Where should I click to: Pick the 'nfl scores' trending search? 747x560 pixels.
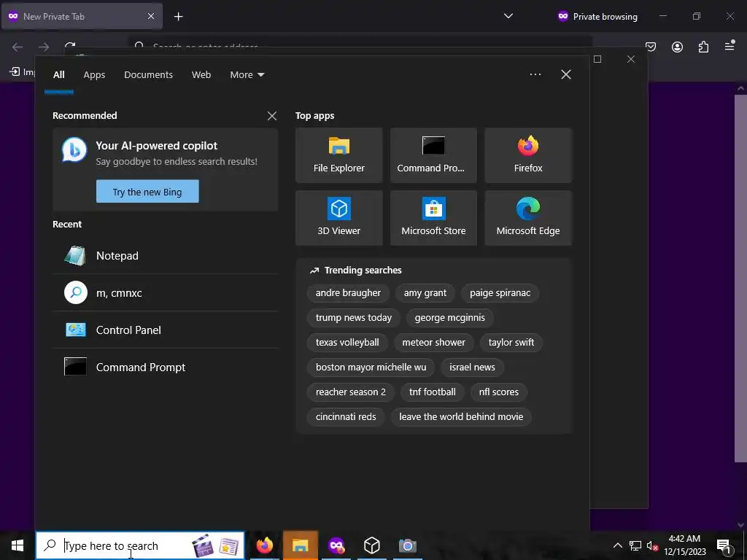498,392
